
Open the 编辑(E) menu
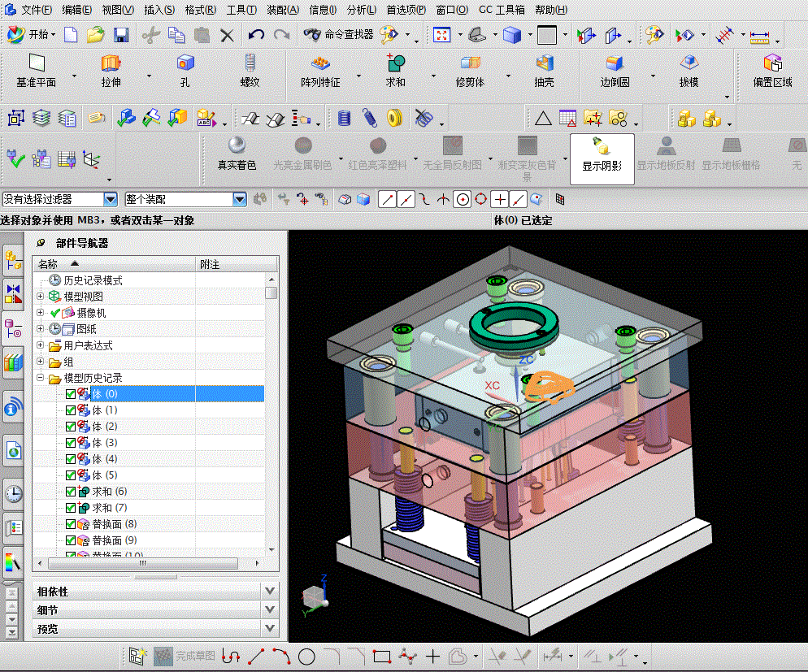pyautogui.click(x=76, y=10)
